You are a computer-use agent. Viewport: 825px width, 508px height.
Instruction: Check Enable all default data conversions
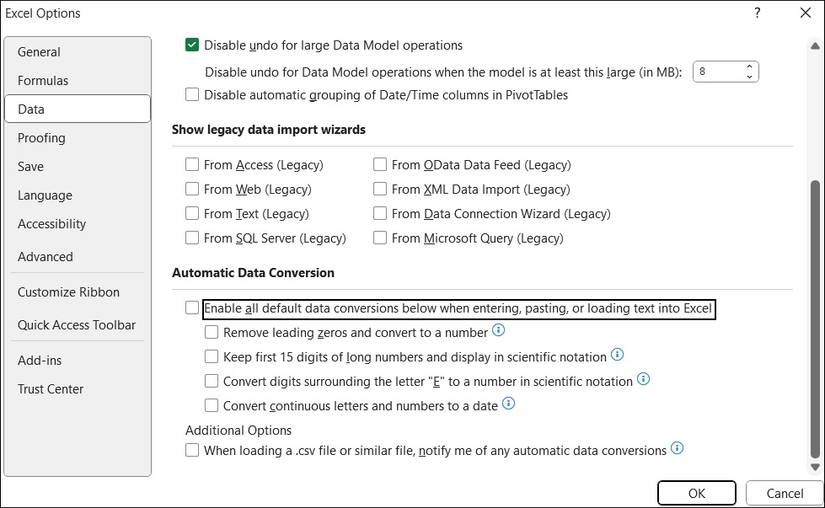coord(192,308)
